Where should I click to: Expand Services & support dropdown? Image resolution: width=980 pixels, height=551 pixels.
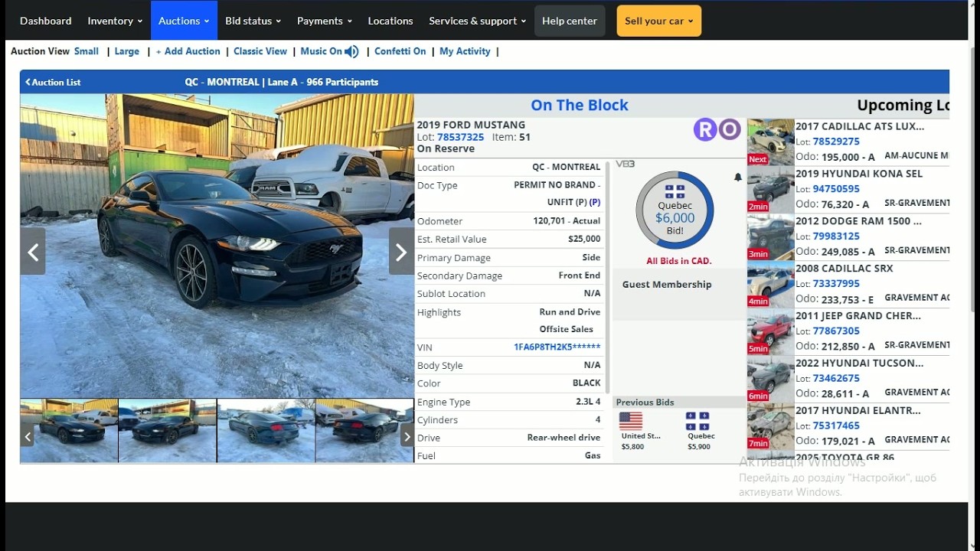pos(477,21)
